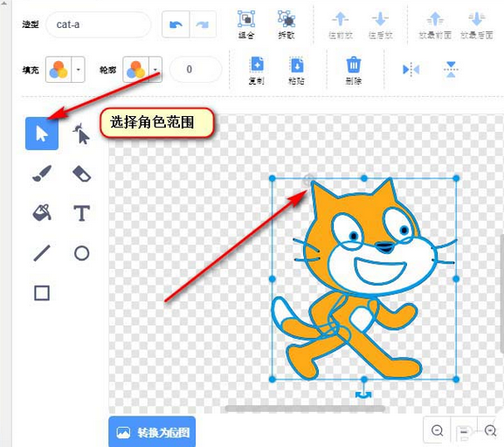Click the horizontal canvas scrollbar

(x=305, y=409)
